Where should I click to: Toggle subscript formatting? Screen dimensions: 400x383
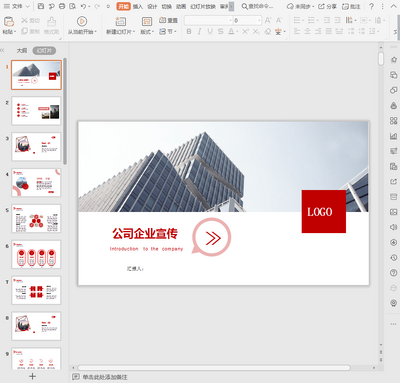pyautogui.click(x=256, y=31)
